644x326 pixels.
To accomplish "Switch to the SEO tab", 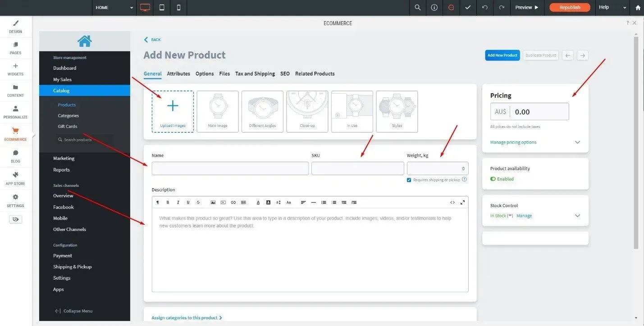I will pyautogui.click(x=285, y=74).
